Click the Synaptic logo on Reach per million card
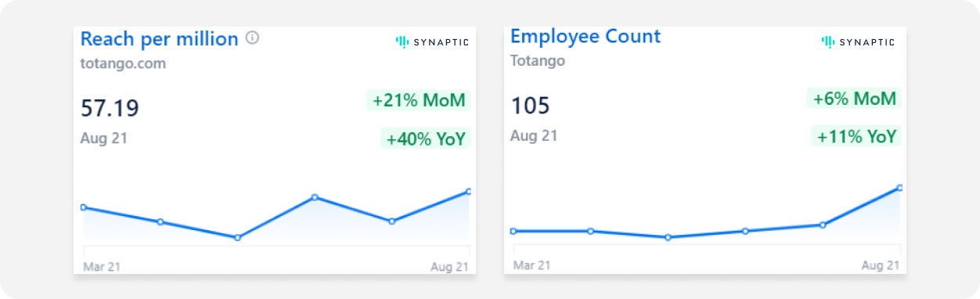 pyautogui.click(x=432, y=41)
